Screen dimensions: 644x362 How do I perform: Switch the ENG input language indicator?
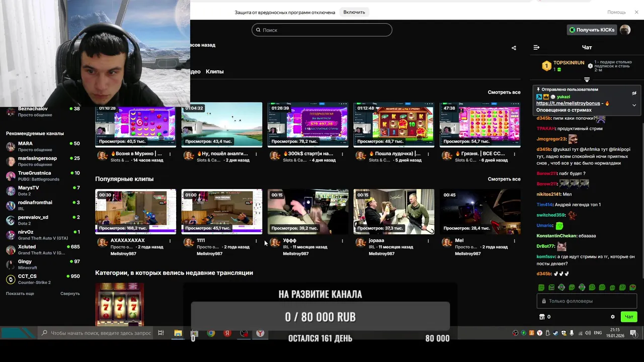click(598, 333)
